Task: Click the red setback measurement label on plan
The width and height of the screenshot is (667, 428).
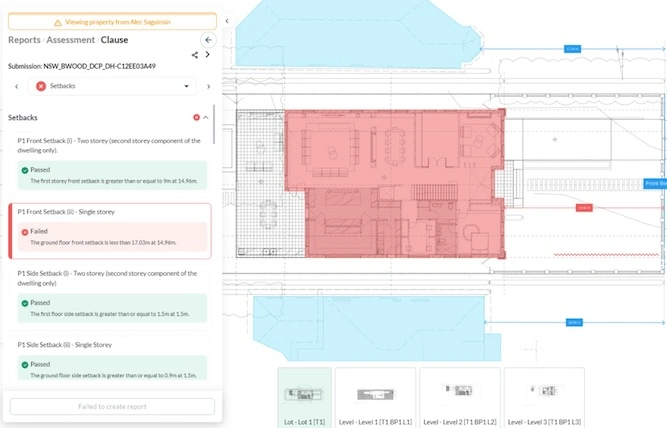Action: [584, 208]
